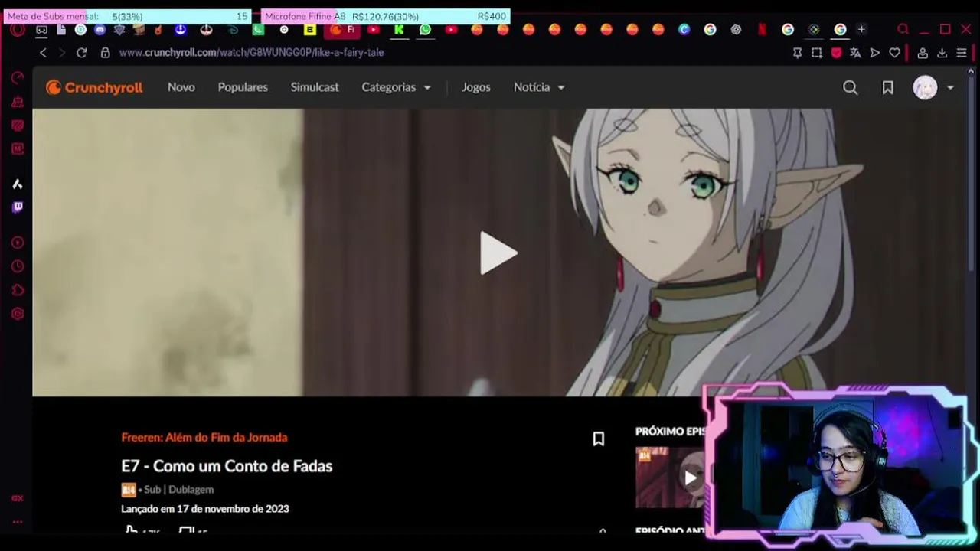Bookmark the page with heart icon
Image resolution: width=980 pixels, height=551 pixels.
pos(894,53)
